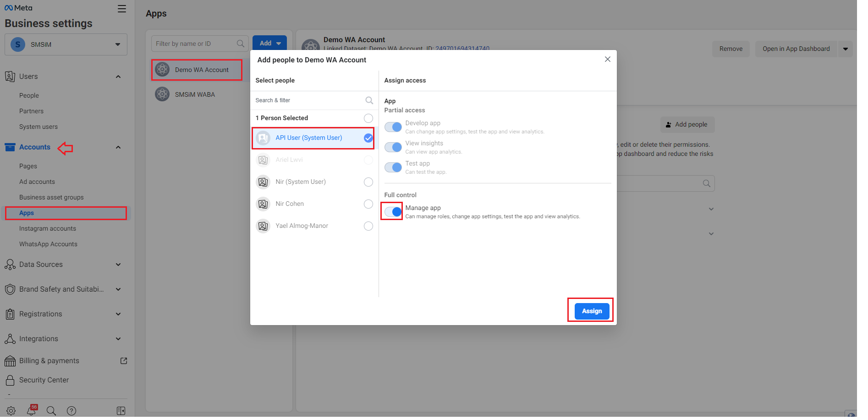868x420 pixels.
Task: Click the Search & filter input field
Action: 314,100
